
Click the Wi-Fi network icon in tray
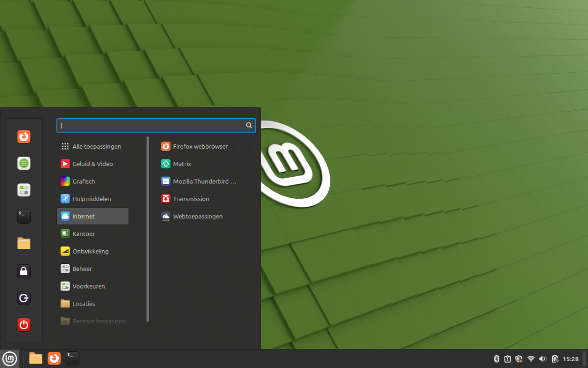(x=531, y=359)
